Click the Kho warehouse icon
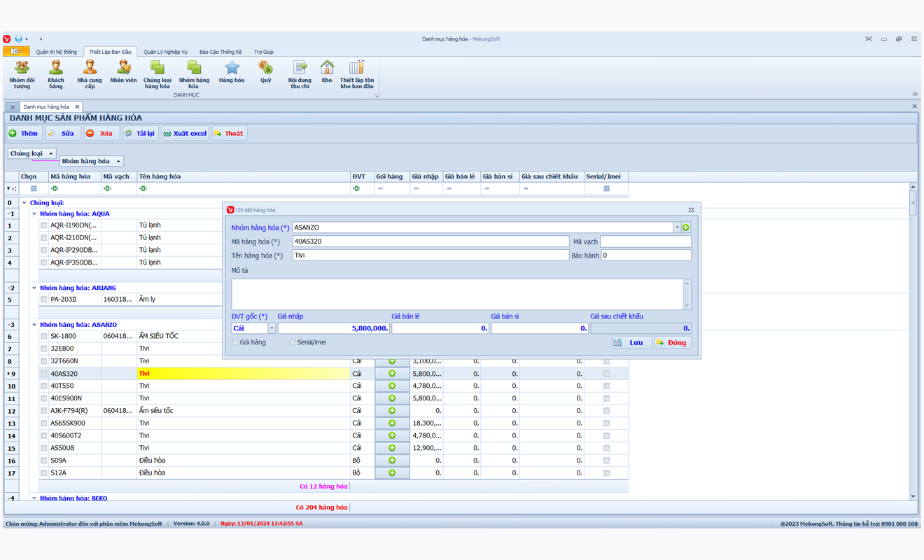924x560 pixels. pyautogui.click(x=327, y=72)
